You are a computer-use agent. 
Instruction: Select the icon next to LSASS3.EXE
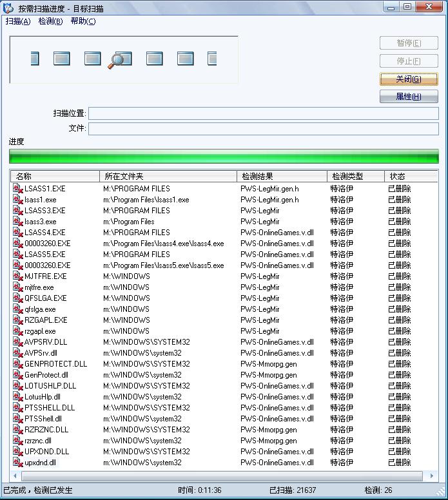coord(17,211)
